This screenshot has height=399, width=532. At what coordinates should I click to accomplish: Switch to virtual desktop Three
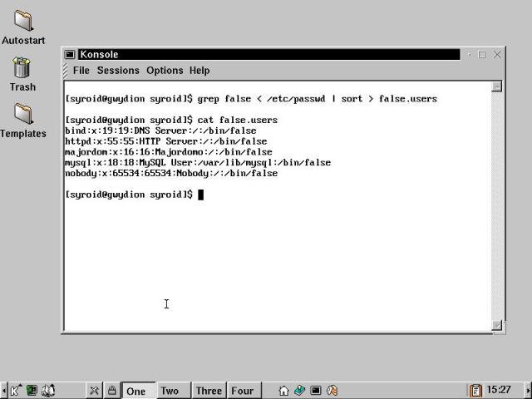[x=209, y=391]
